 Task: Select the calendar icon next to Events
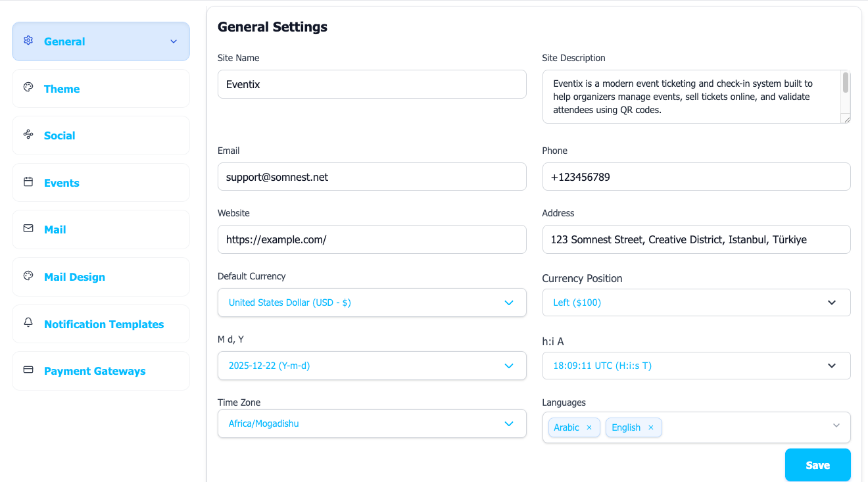click(28, 181)
